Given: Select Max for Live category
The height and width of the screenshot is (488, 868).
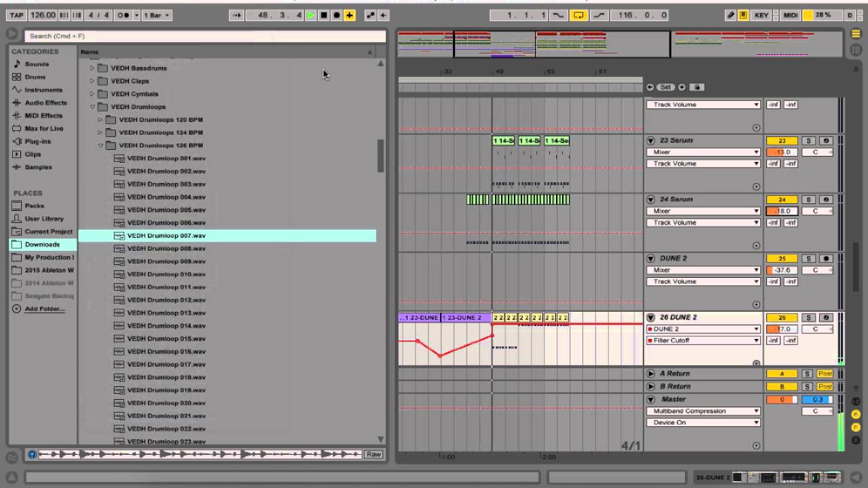Looking at the screenshot, I should 44,129.
